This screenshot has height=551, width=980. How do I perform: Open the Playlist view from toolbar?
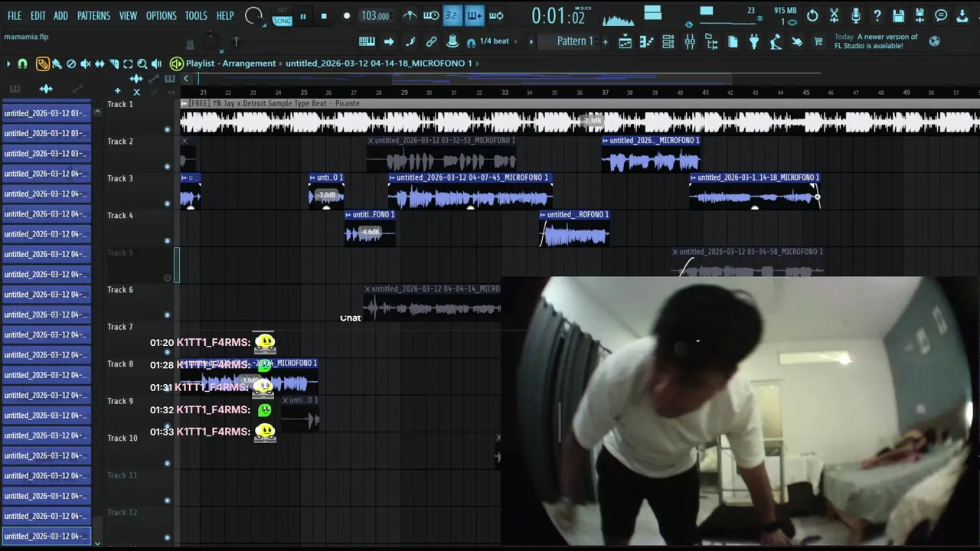pyautogui.click(x=624, y=42)
